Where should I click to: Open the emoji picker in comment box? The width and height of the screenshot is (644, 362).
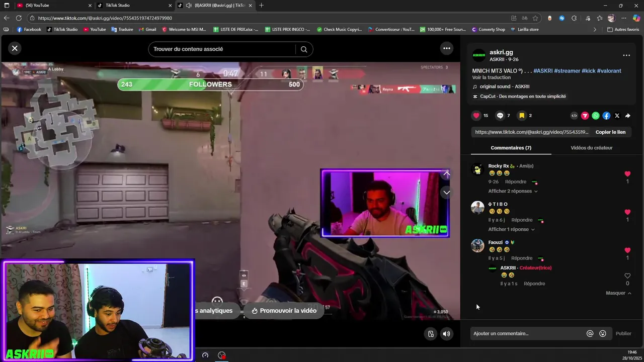point(603,333)
